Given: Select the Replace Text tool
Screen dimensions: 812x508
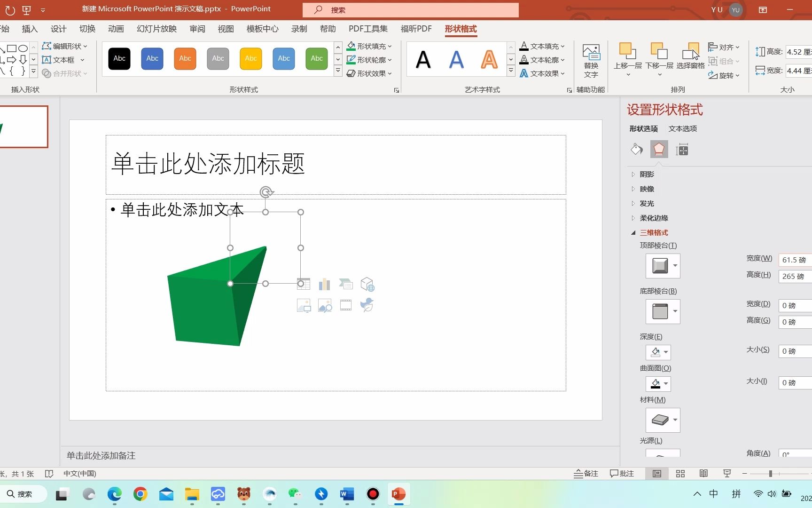Looking at the screenshot, I should 591,60.
